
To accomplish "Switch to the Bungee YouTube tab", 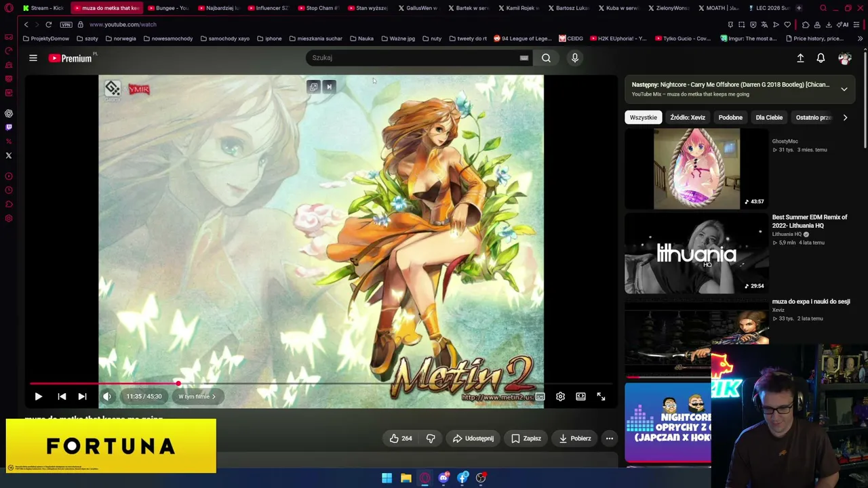I will pos(167,8).
